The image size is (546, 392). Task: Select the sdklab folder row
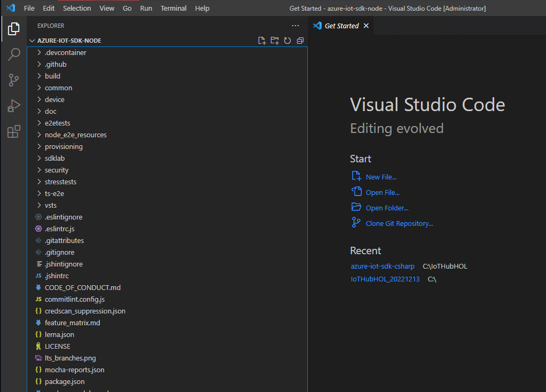168,159
